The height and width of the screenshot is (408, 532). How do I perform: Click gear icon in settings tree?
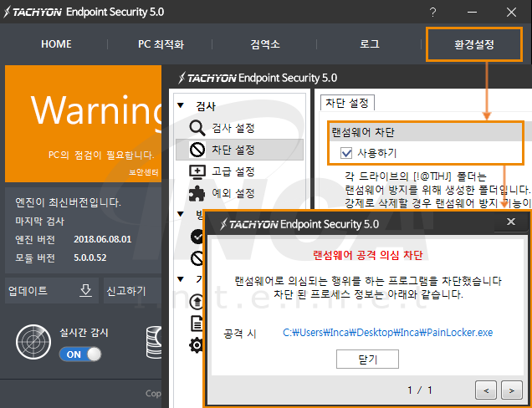pos(197,345)
